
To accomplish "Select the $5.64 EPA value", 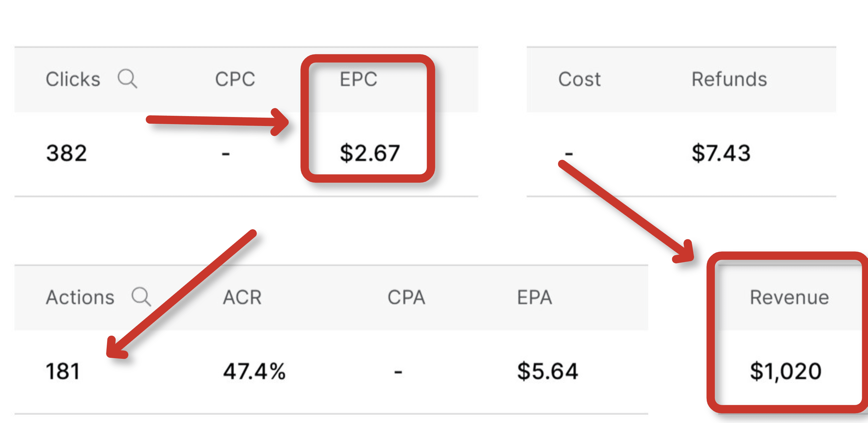I will click(548, 371).
